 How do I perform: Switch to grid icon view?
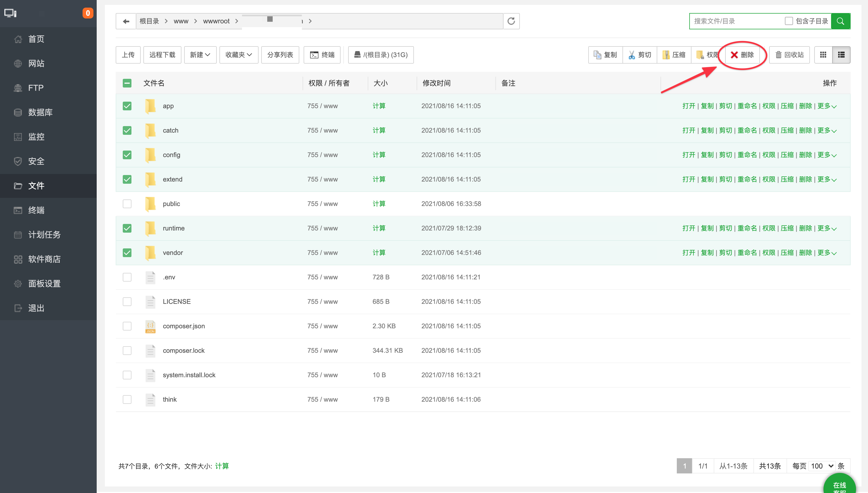(823, 55)
